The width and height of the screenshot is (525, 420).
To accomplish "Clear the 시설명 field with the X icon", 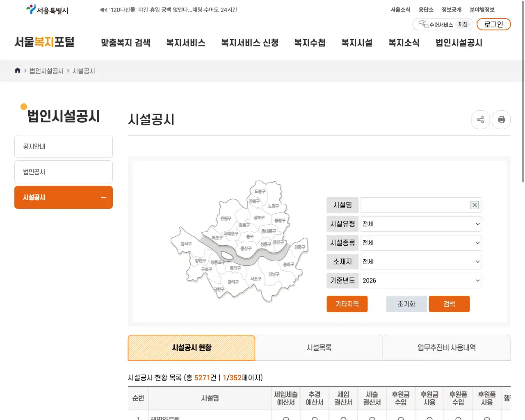I will [475, 205].
